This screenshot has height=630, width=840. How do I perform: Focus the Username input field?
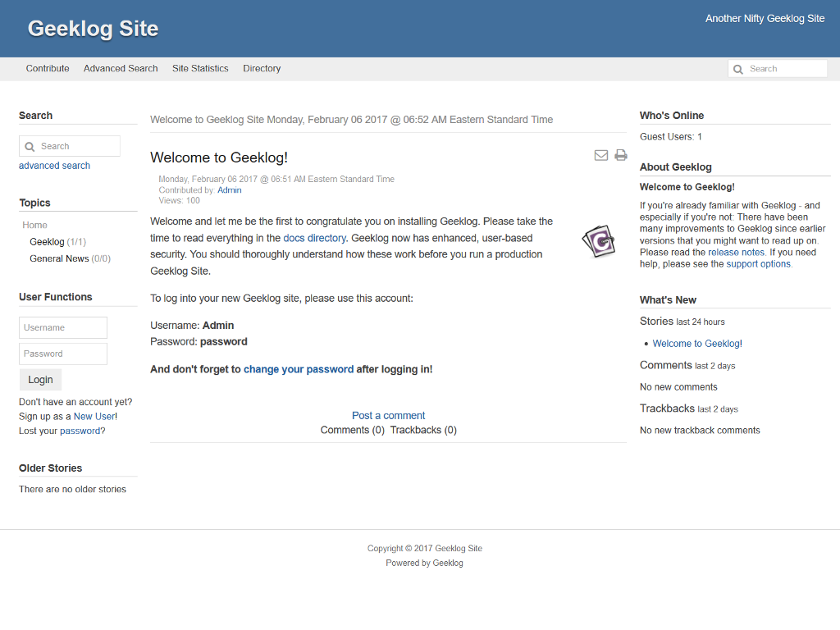coord(63,327)
